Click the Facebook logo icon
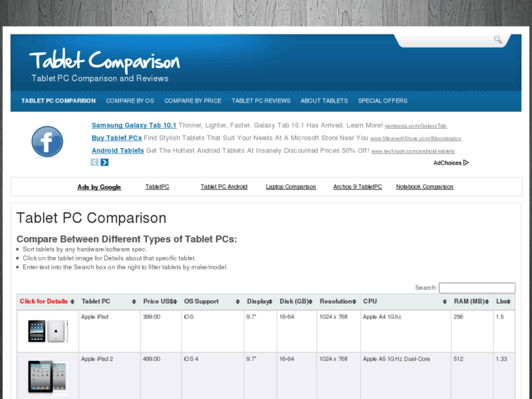This screenshot has width=532, height=399. coord(47,141)
